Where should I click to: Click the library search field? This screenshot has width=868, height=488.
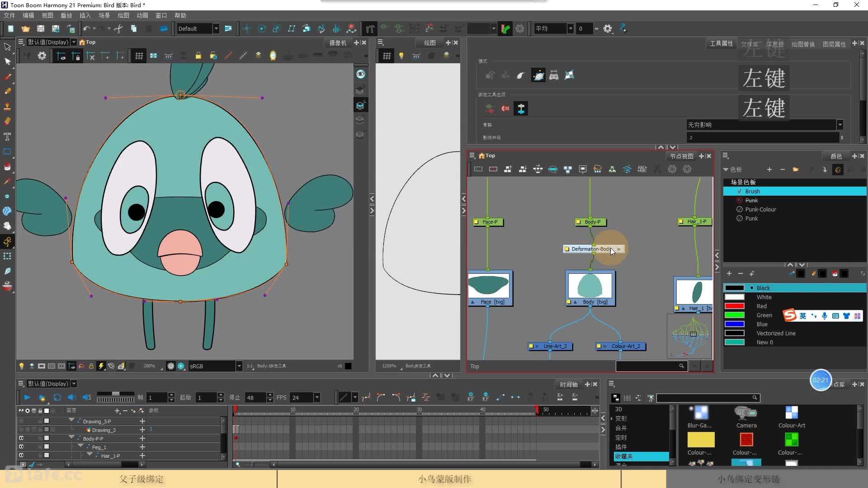point(708,398)
